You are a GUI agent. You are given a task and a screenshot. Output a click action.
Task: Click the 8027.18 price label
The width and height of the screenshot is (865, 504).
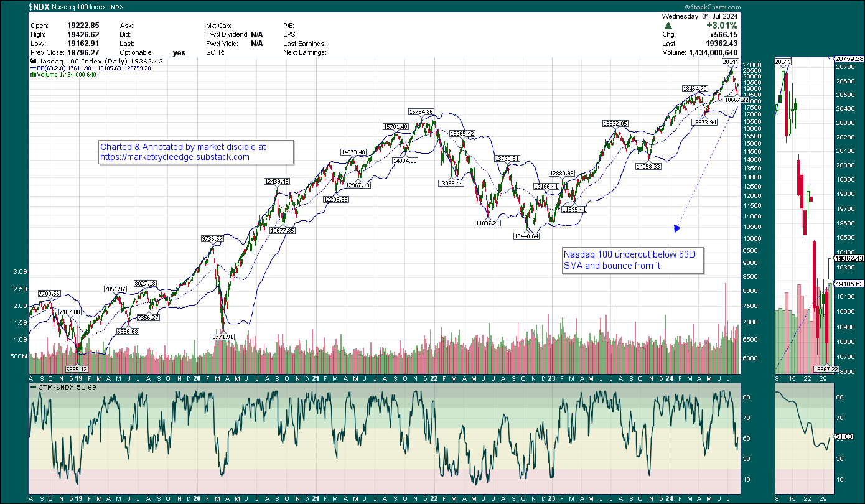(144, 283)
